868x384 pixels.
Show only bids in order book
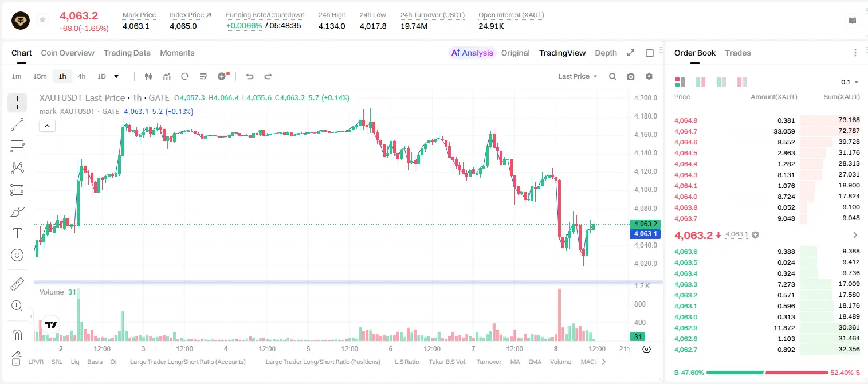[x=721, y=82]
